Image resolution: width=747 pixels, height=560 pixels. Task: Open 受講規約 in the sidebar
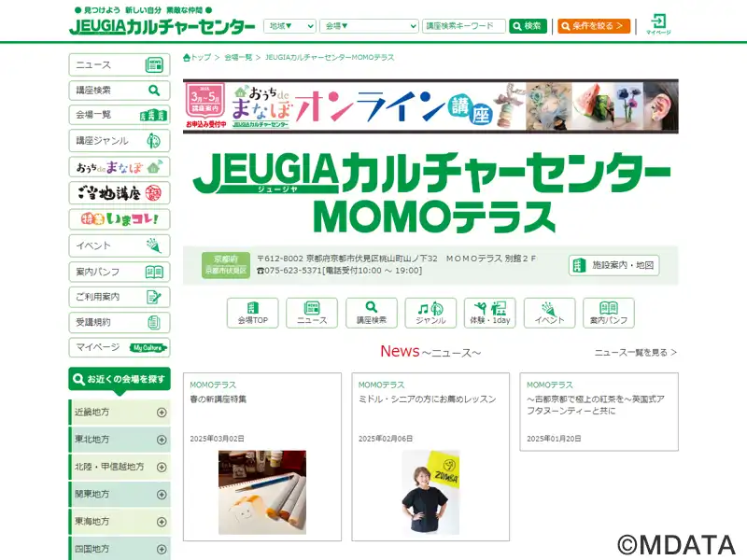120,322
